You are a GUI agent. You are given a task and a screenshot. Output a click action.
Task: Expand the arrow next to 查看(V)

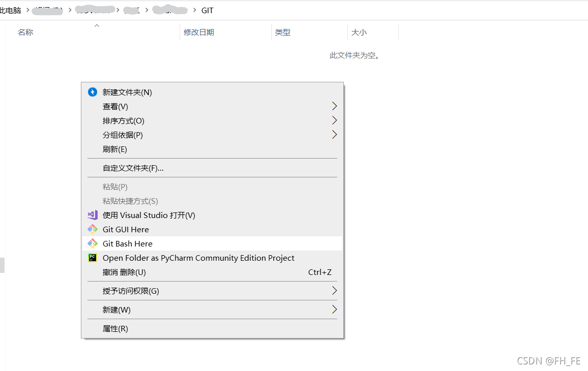coord(335,106)
